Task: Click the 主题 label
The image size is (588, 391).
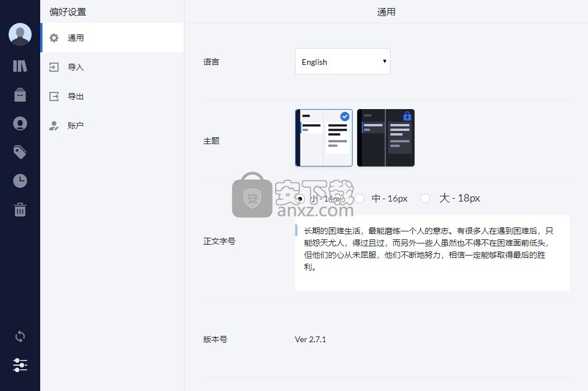Action: [211, 141]
